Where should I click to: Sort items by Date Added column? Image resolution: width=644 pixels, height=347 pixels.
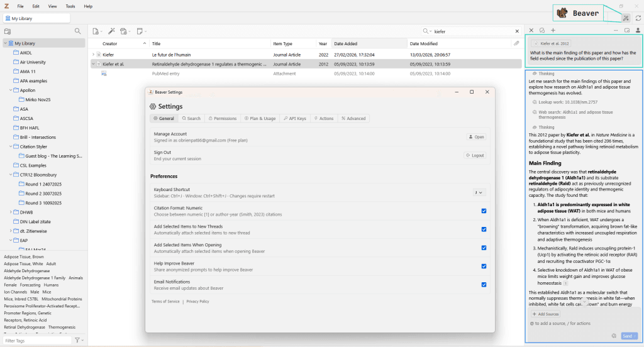pos(369,43)
